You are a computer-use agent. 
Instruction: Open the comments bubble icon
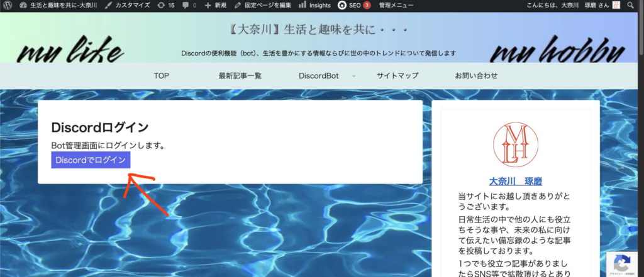[x=186, y=5]
